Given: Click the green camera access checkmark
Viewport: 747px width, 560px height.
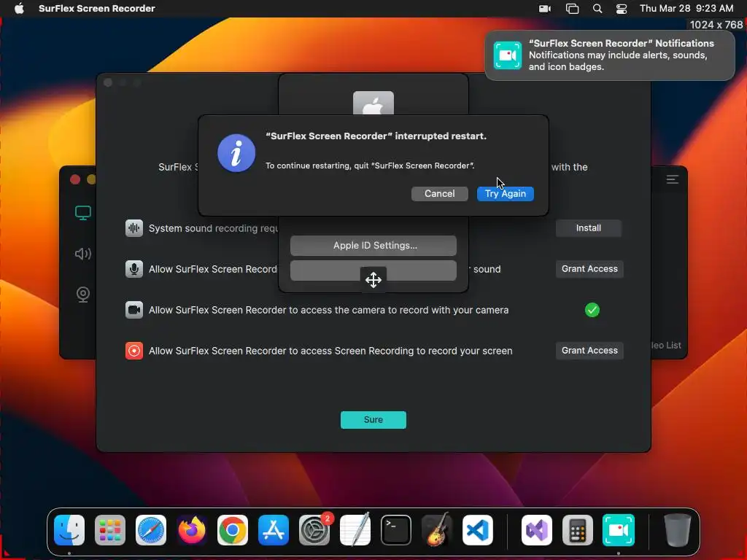Looking at the screenshot, I should click(x=592, y=310).
